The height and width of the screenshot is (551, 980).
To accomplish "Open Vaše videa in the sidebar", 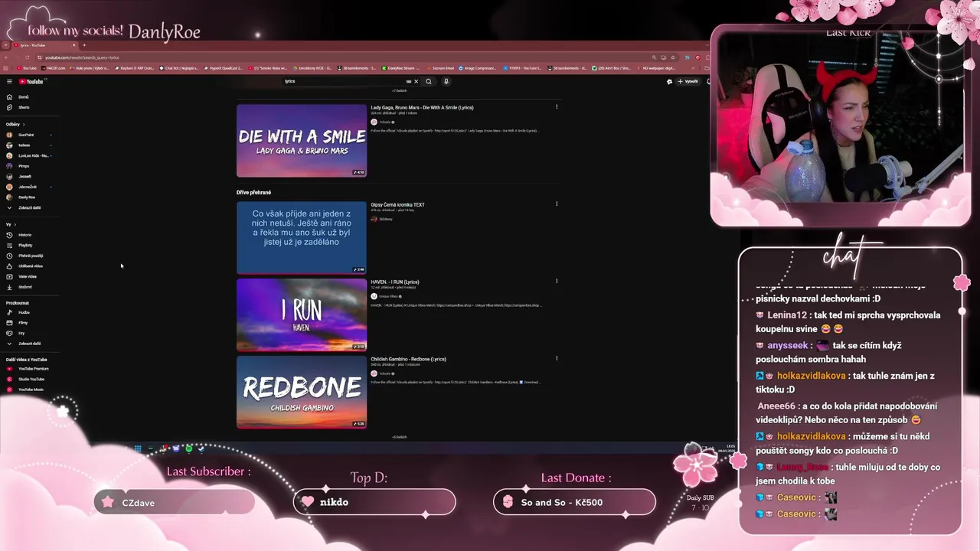I will [x=28, y=276].
